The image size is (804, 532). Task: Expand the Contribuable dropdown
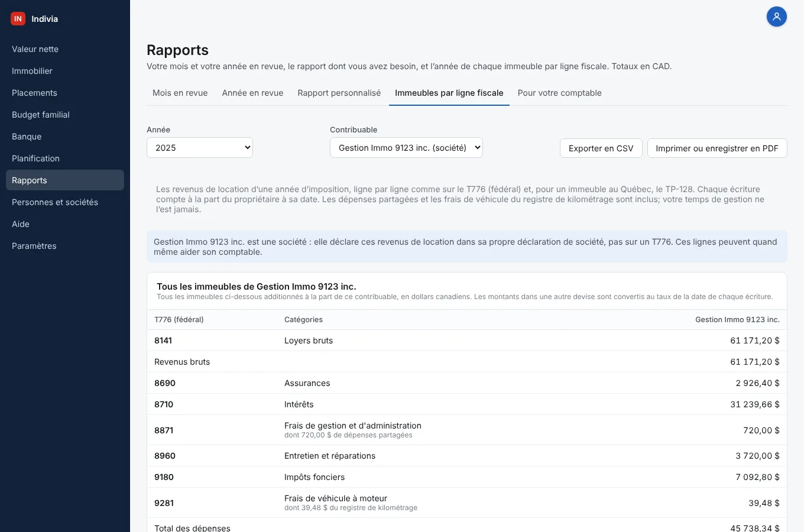click(x=406, y=148)
